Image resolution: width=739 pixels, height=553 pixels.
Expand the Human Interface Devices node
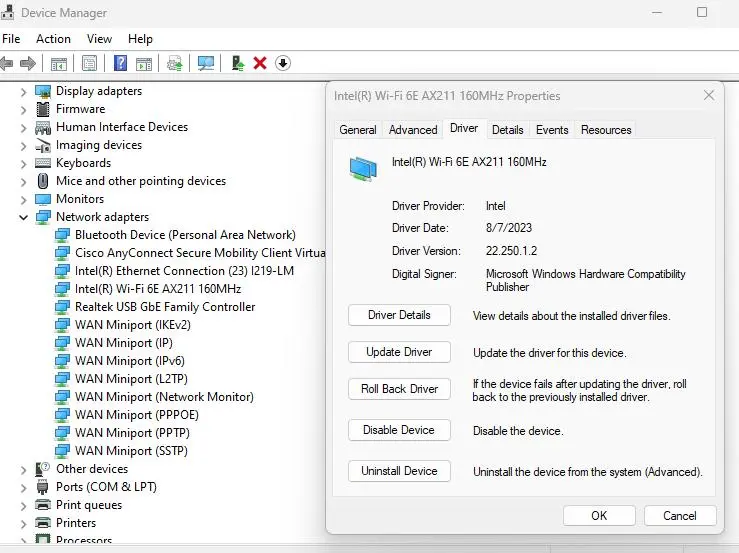pos(24,128)
